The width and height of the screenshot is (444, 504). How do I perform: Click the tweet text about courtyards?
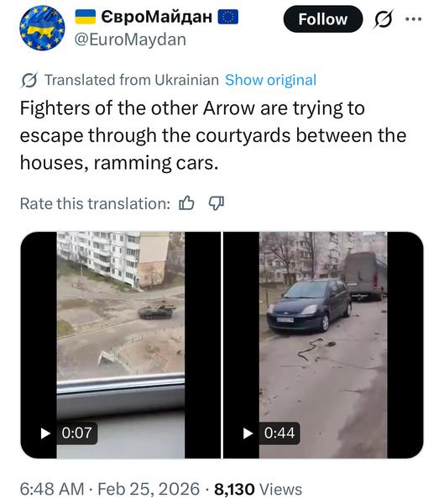pyautogui.click(x=213, y=135)
